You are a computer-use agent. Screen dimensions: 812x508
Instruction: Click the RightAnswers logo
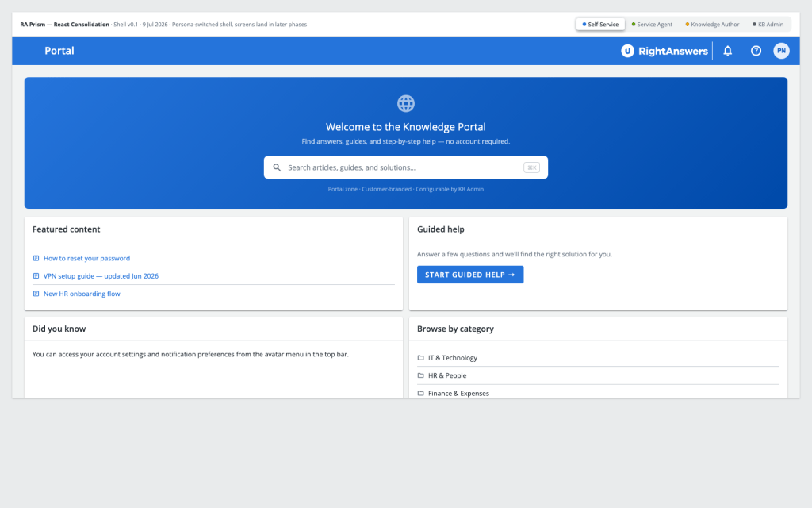click(x=665, y=51)
